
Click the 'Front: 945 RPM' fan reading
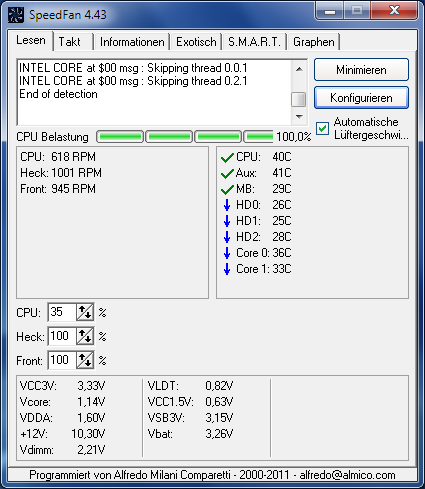(x=58, y=189)
